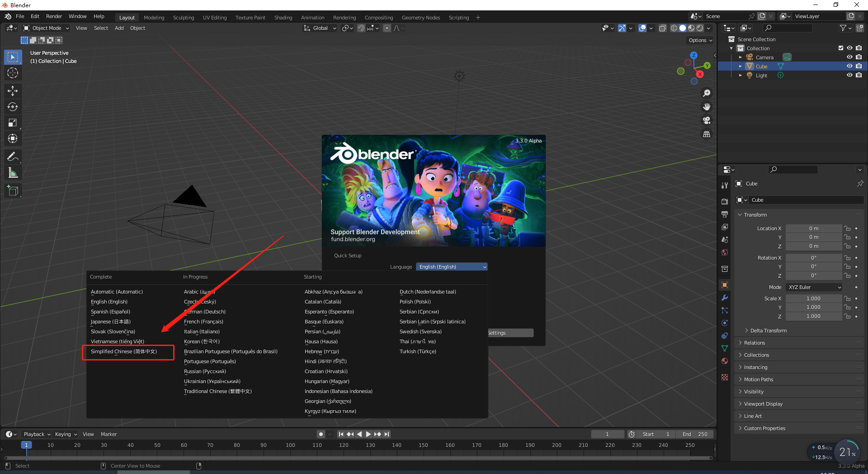Click the outliner search field

pos(787,28)
